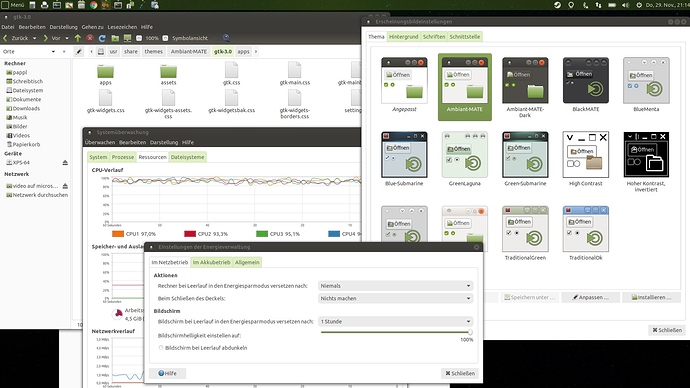Click the reload icon in file manager toolbar
The width and height of the screenshot is (690, 388).
pyautogui.click(x=102, y=38)
